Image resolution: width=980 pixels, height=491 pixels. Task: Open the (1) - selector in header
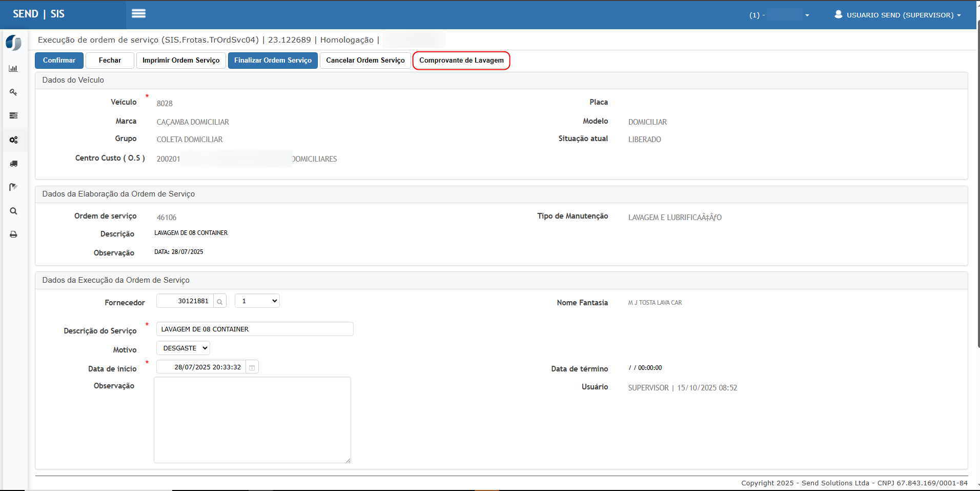[x=779, y=15]
